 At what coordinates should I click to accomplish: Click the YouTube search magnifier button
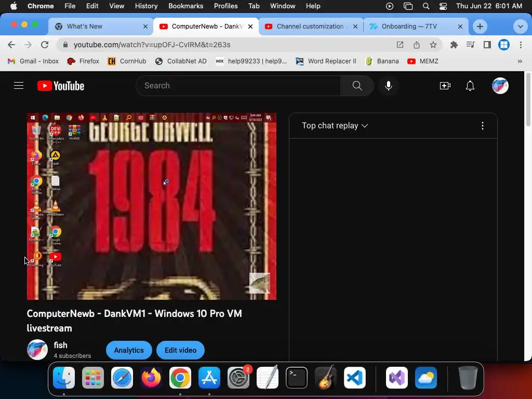(357, 86)
